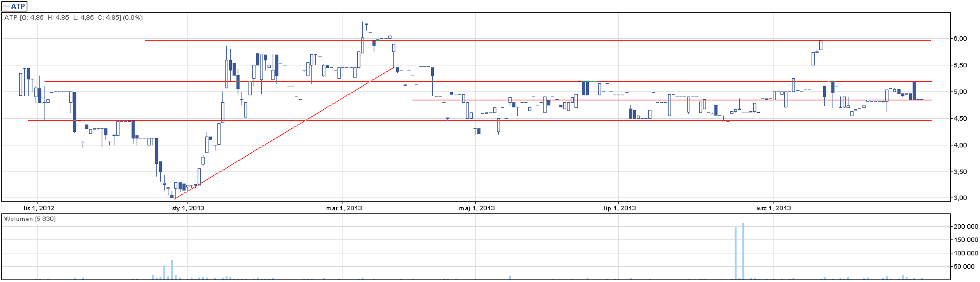Click the 'lis 1, 2012' date label
Screen dimensions: 980x282
[x=39, y=208]
